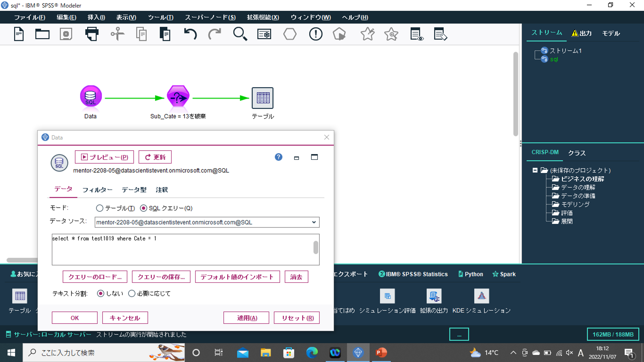Click the KDE シミュレーション palette node
This screenshot has width=644, height=362.
click(481, 296)
